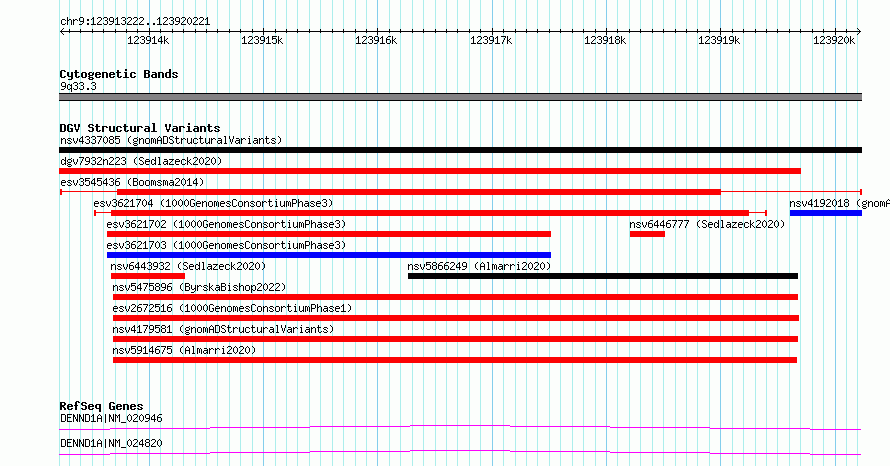Select the blue esv3621703 variant bar

(x=329, y=255)
